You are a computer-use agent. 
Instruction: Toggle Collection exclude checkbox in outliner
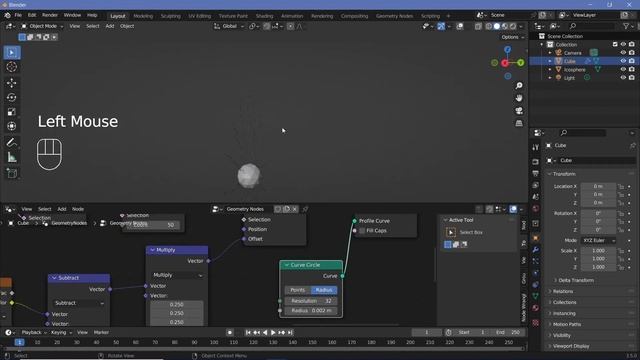(x=615, y=44)
